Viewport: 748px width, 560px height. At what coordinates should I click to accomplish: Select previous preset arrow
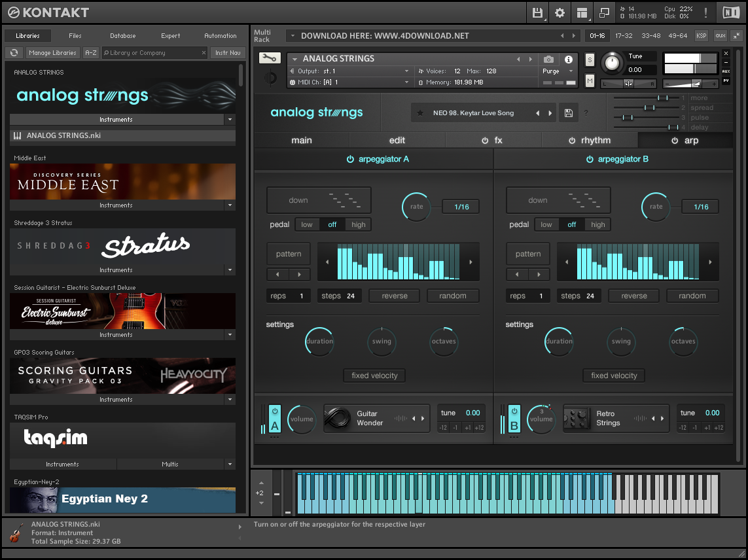[x=538, y=113]
